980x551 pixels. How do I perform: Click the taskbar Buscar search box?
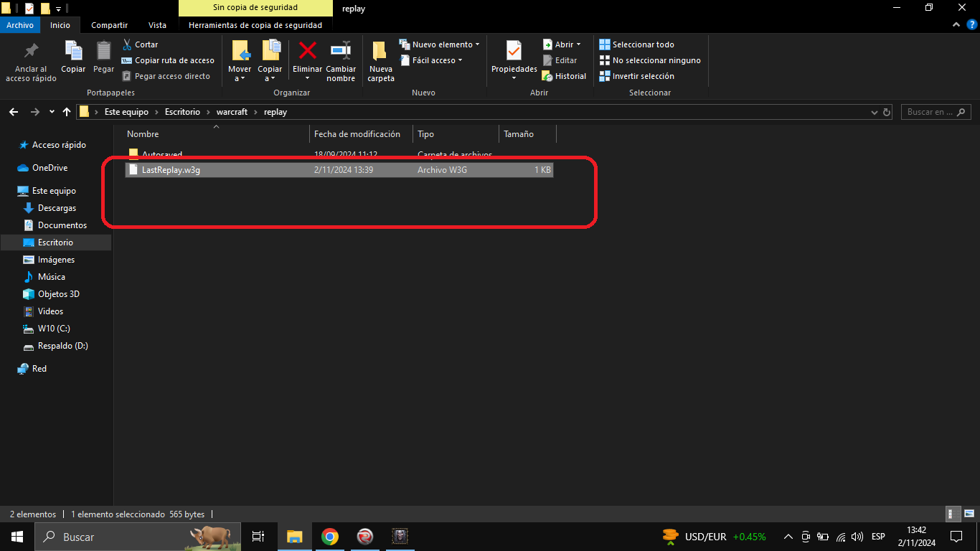tap(138, 537)
